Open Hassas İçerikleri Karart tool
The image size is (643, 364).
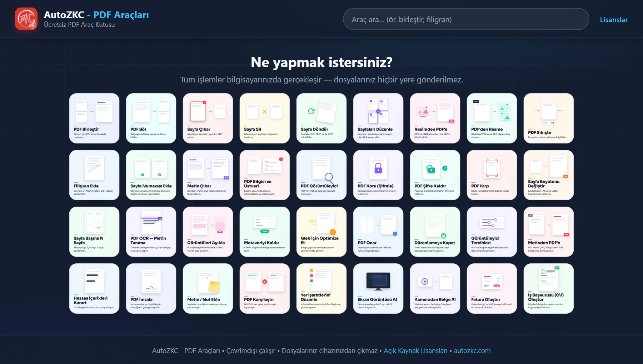pyautogui.click(x=94, y=289)
